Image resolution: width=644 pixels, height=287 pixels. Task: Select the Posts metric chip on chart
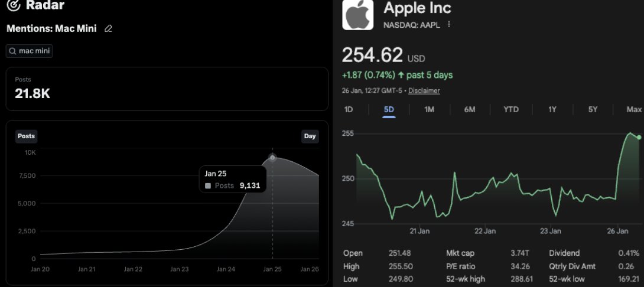pyautogui.click(x=26, y=136)
